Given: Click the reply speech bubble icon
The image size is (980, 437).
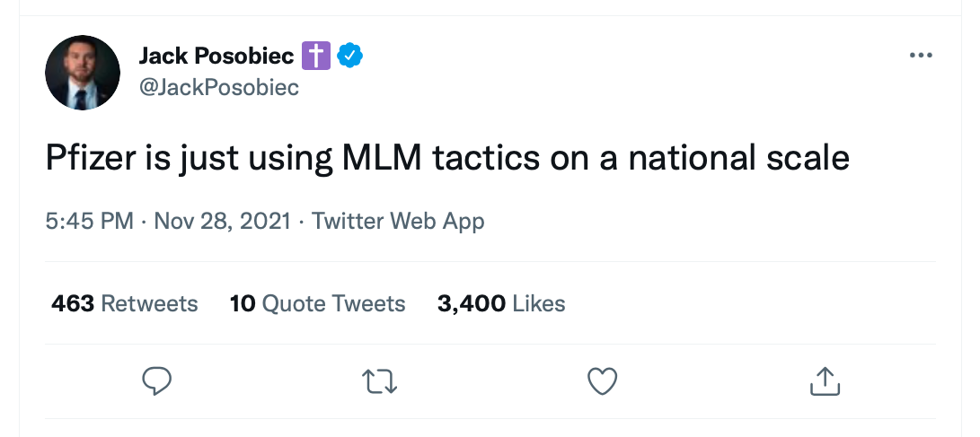Looking at the screenshot, I should [157, 381].
